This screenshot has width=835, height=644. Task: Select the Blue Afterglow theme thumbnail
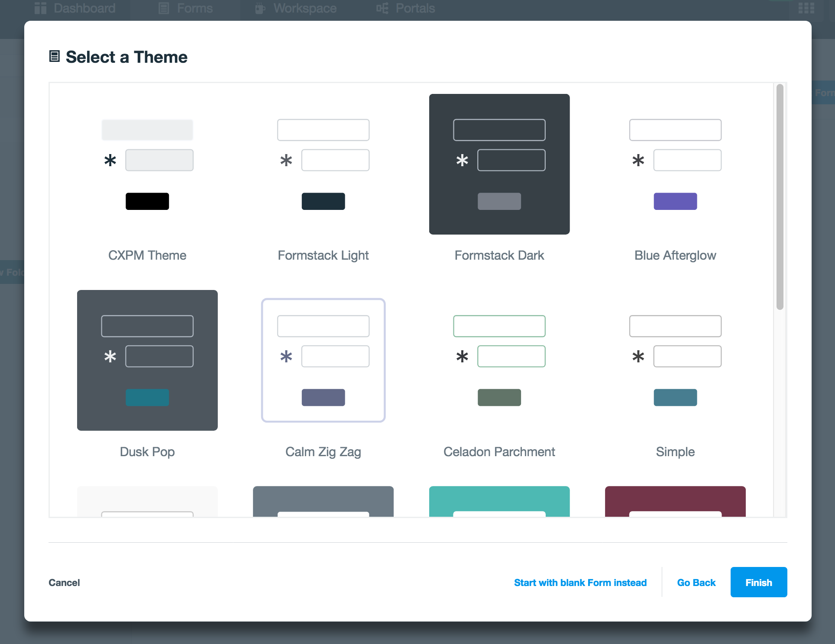click(675, 164)
